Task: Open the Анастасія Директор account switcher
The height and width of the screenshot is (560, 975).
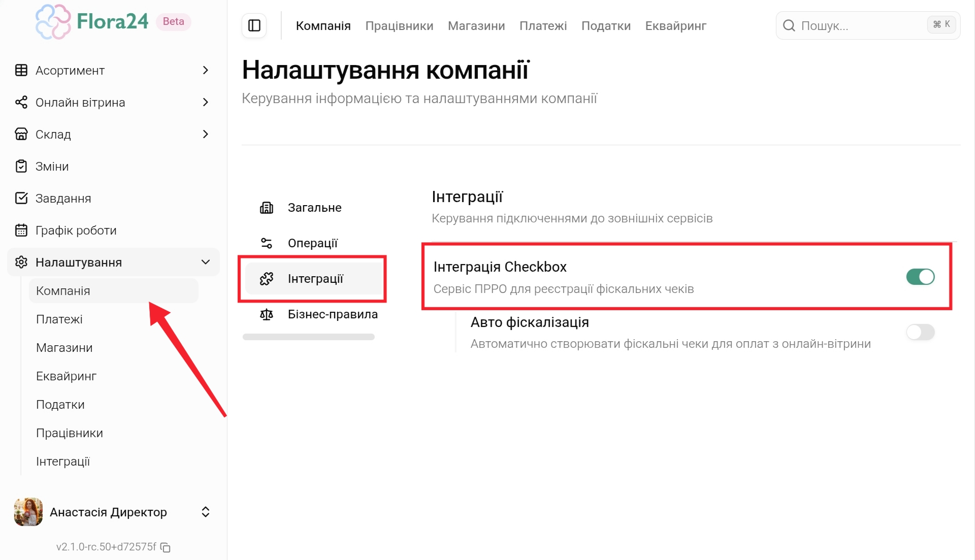Action: pyautogui.click(x=206, y=512)
